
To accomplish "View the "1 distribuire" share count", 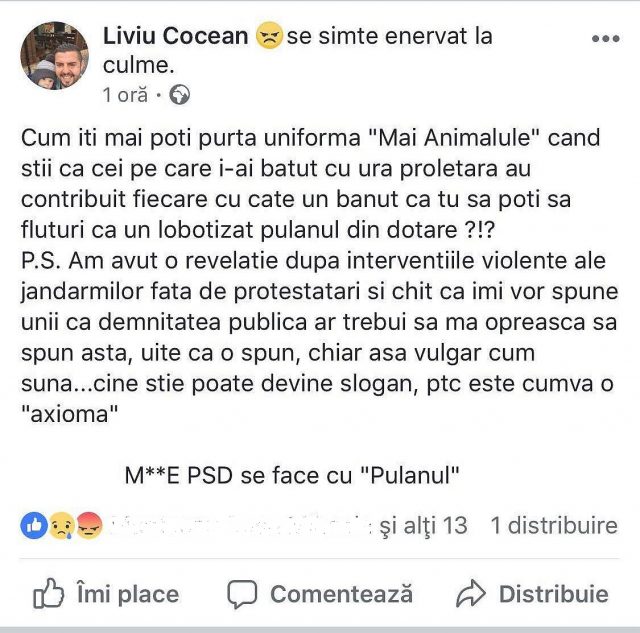I will [553, 525].
